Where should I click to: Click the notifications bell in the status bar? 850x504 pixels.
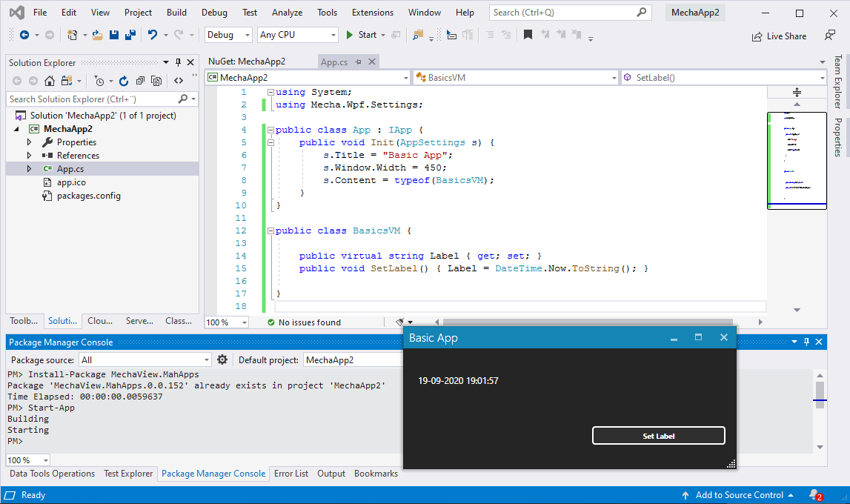(814, 494)
